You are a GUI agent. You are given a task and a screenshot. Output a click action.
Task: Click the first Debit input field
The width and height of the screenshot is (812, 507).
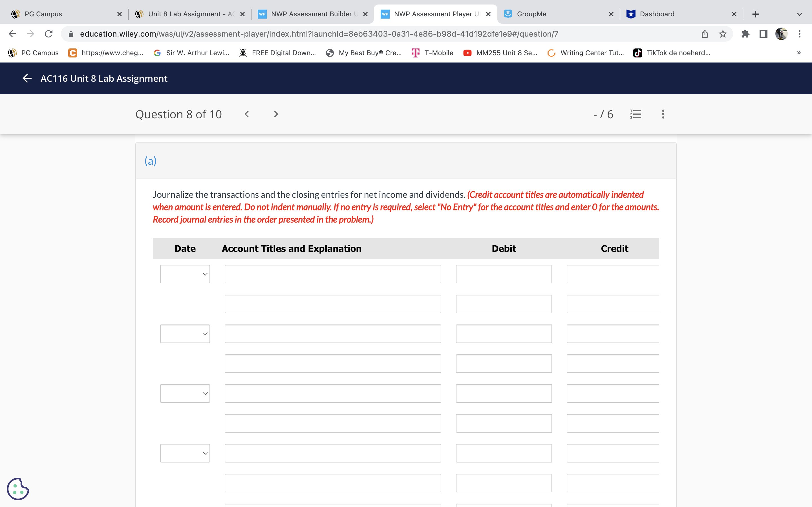[x=504, y=274]
